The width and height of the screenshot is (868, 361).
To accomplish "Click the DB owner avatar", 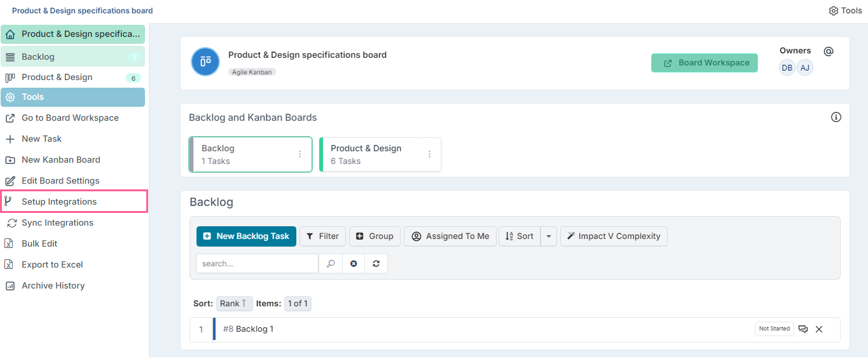I will click(x=787, y=67).
